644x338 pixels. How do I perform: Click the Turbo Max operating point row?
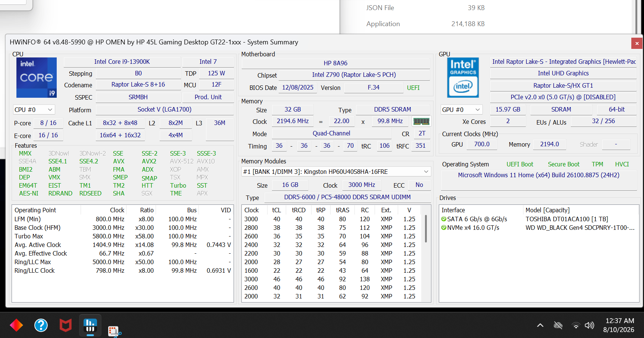coord(123,236)
